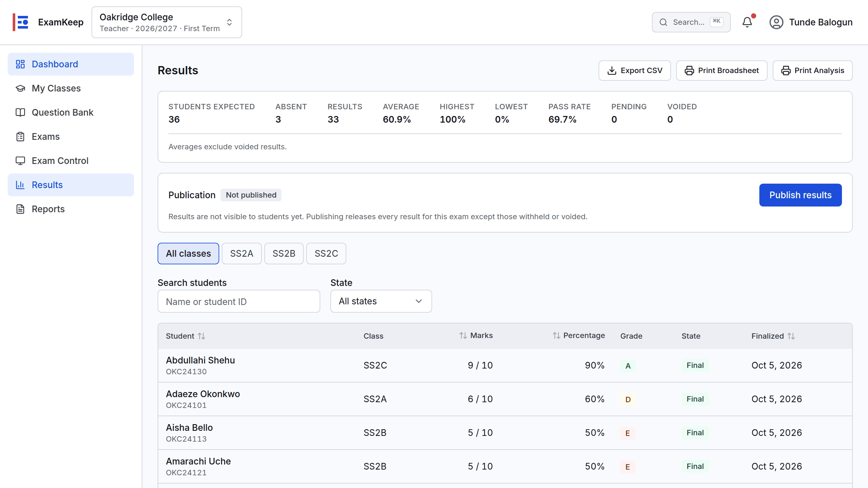Click the user avatar icon
The height and width of the screenshot is (488, 868).
pyautogui.click(x=776, y=22)
